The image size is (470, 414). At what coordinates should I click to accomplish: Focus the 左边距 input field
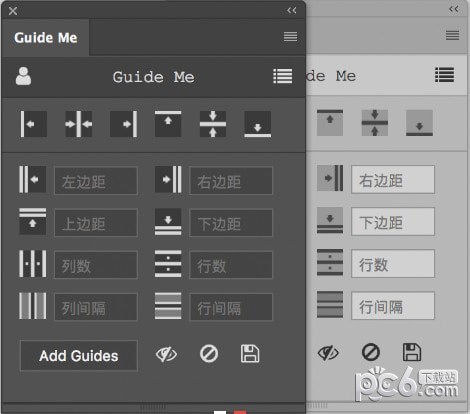pos(96,181)
